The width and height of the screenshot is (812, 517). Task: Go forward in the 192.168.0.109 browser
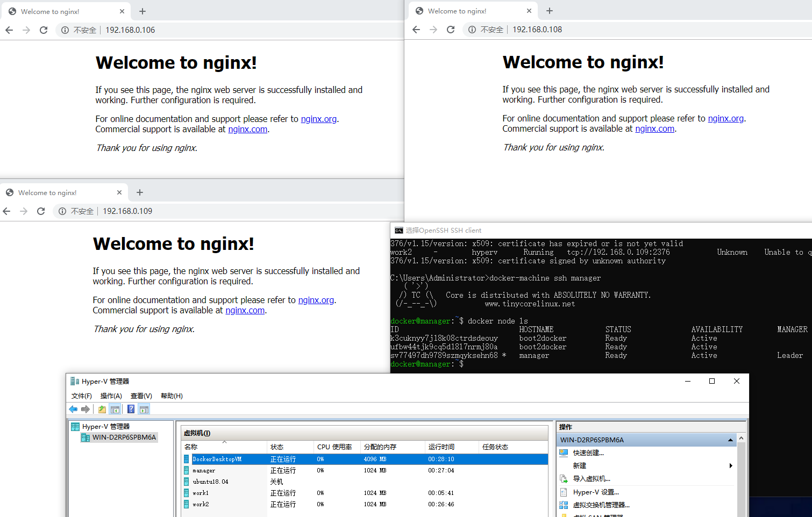pos(24,211)
